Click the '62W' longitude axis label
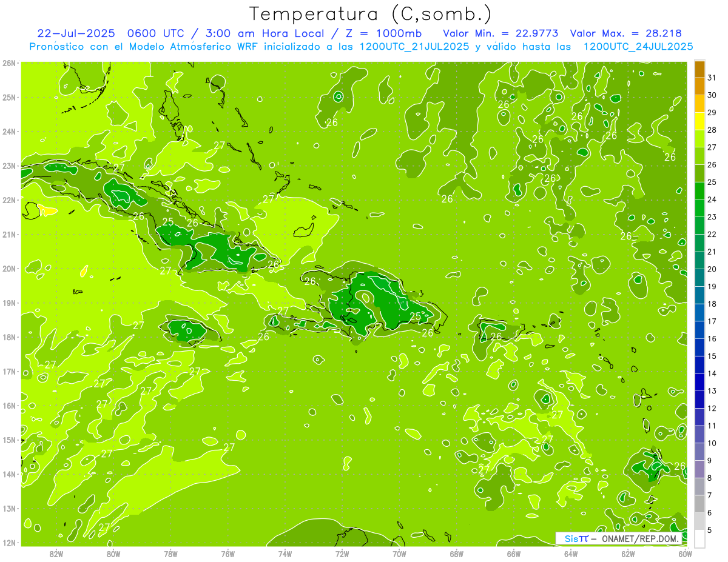Image resolution: width=728 pixels, height=562 pixels. coord(628,554)
